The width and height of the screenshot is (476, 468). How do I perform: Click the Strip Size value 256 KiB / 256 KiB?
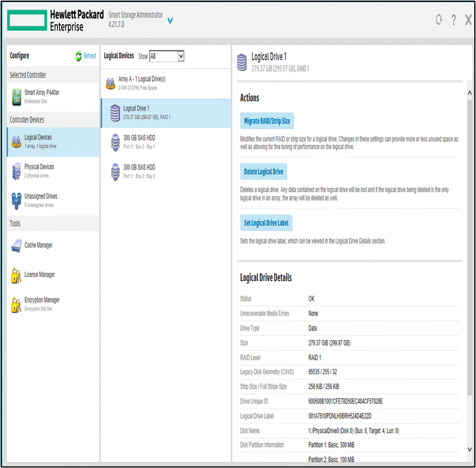click(x=323, y=387)
